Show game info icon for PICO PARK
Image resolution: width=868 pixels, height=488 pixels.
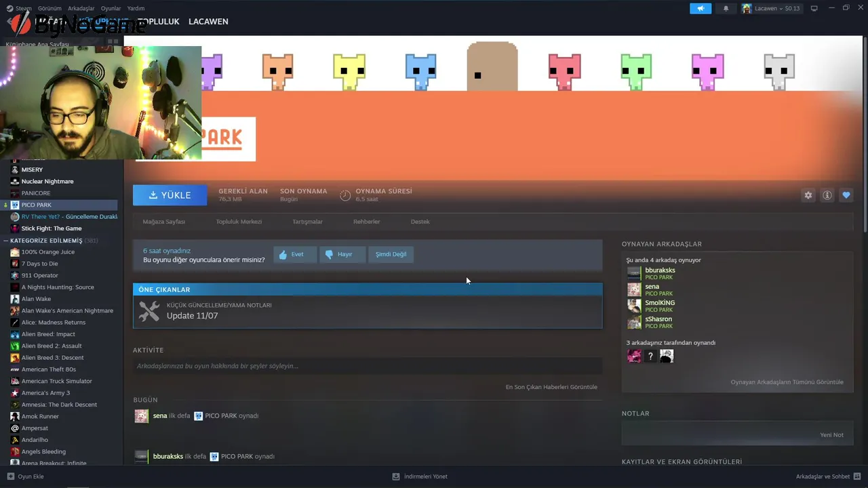(x=827, y=195)
